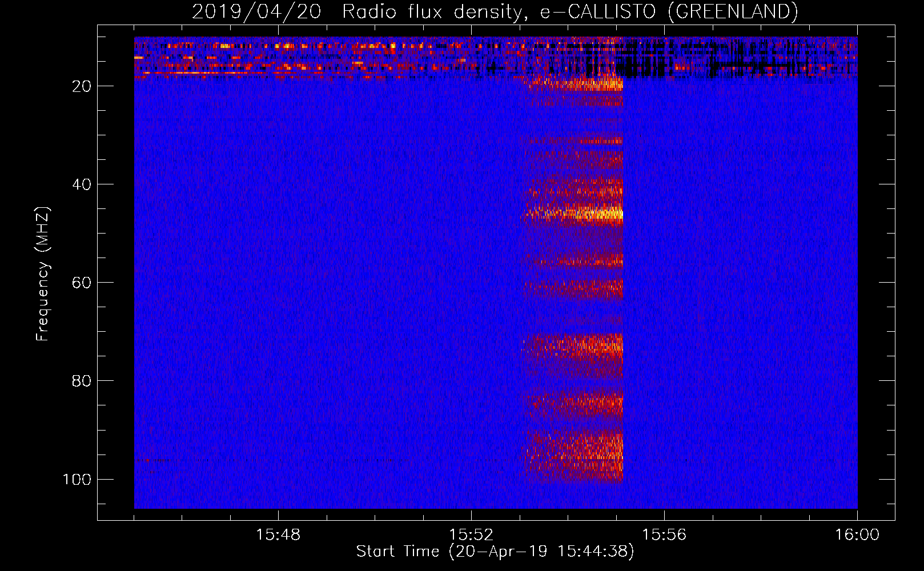Click the plot title date 2019/04/20

256,11
